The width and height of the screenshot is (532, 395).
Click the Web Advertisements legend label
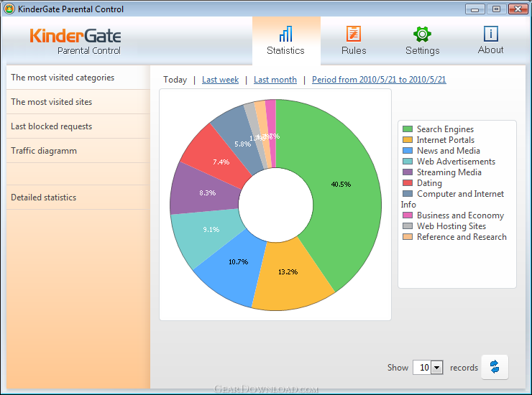(x=456, y=162)
